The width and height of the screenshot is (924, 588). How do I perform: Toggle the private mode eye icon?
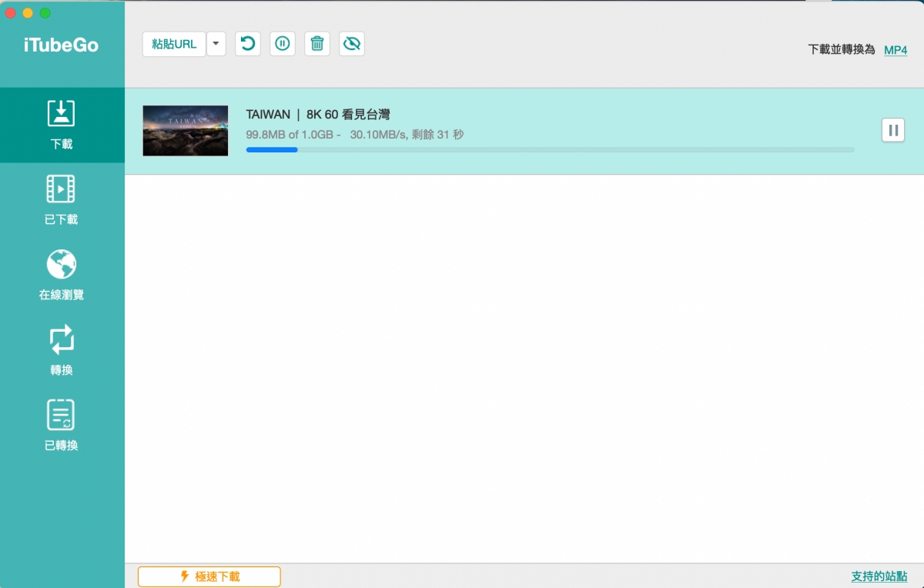[x=352, y=44]
